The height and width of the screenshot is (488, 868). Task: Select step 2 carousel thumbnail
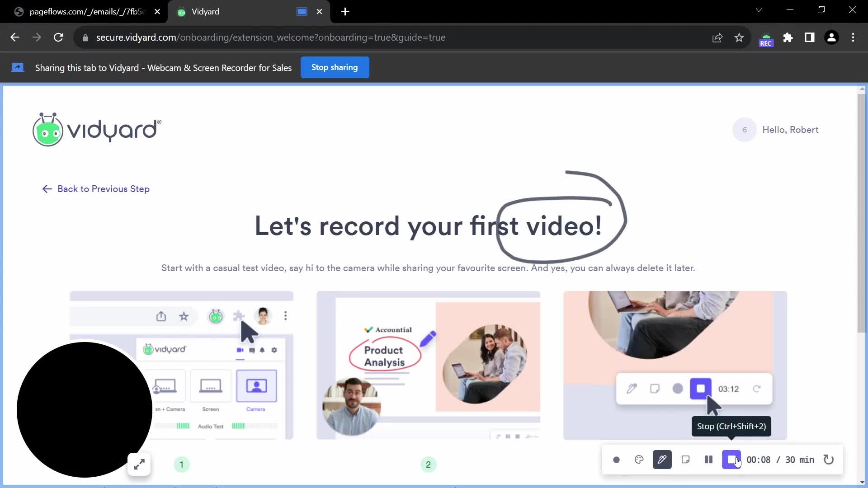(428, 464)
